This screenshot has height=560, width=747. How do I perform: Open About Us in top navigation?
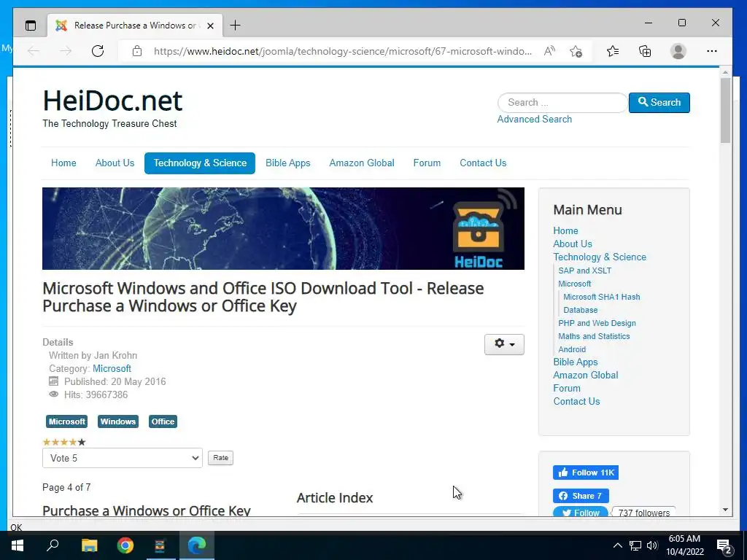click(x=115, y=163)
